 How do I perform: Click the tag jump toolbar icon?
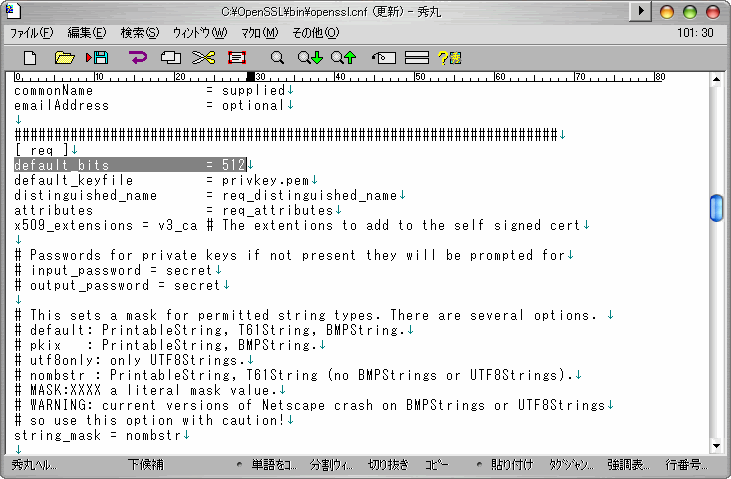pyautogui.click(x=384, y=58)
